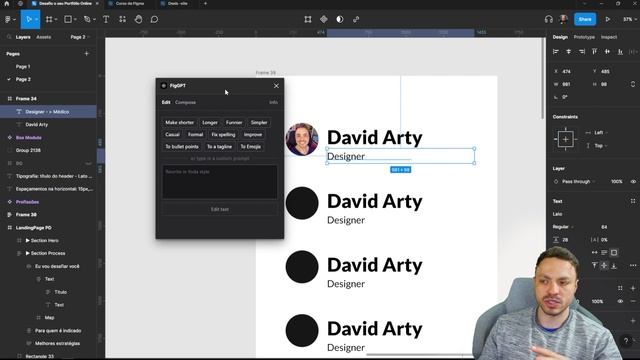This screenshot has width=640, height=360.
Task: Click Funnier button in FigGPT
Action: [x=234, y=122]
